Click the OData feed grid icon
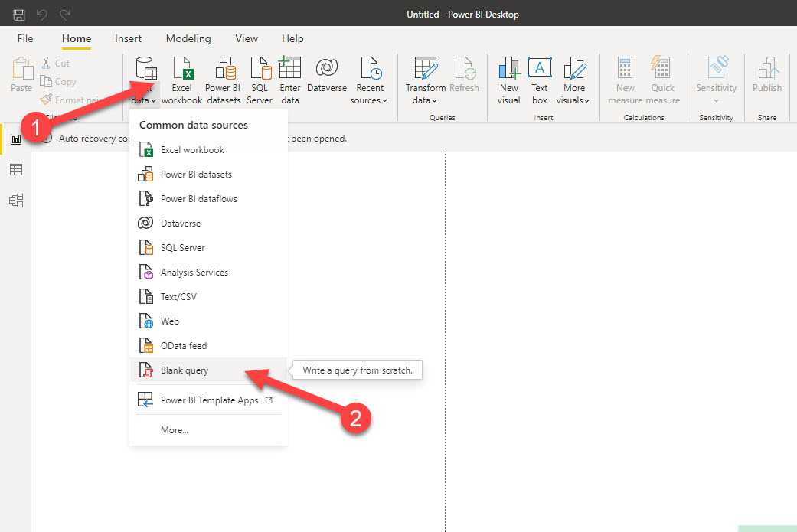The image size is (797, 532). coord(146,345)
